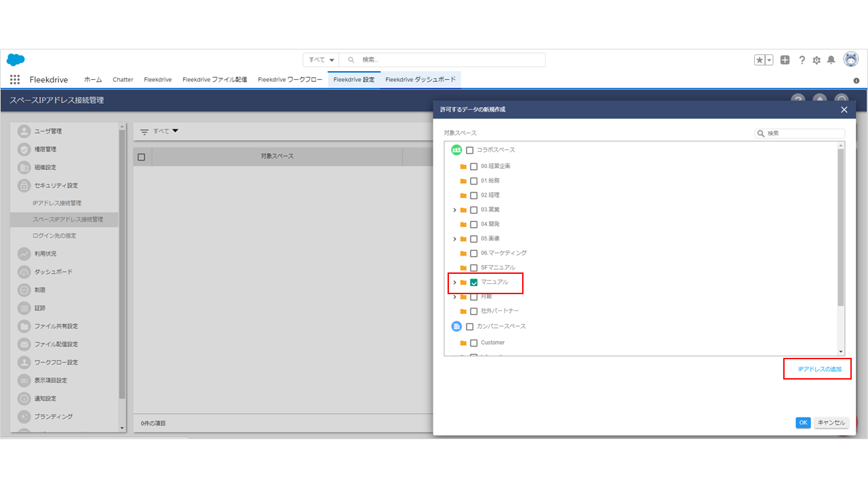Viewport: 868px width, 488px height.
Task: Expand the 05.画像 folder chevron
Action: pyautogui.click(x=454, y=239)
